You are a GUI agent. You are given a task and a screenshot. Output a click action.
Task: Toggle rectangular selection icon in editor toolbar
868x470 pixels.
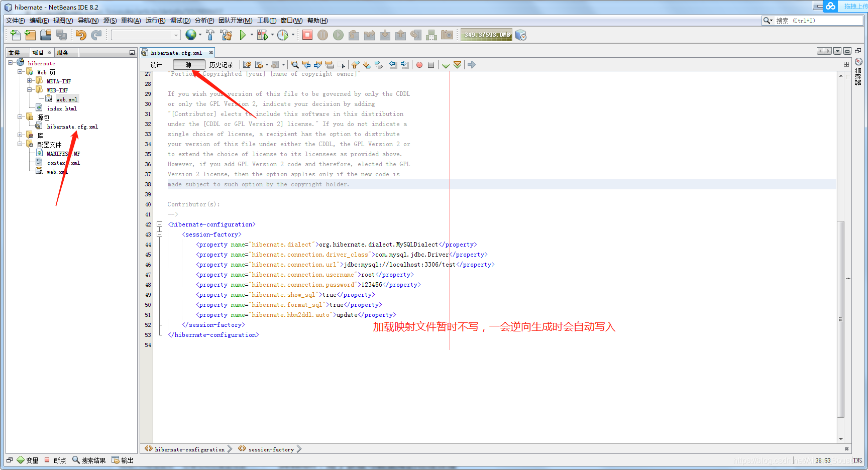341,65
